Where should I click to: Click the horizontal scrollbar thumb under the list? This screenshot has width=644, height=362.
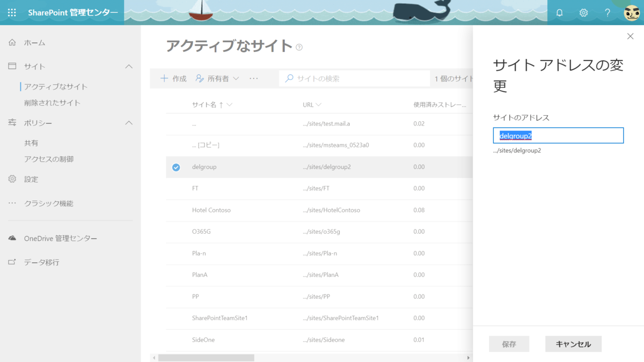206,358
